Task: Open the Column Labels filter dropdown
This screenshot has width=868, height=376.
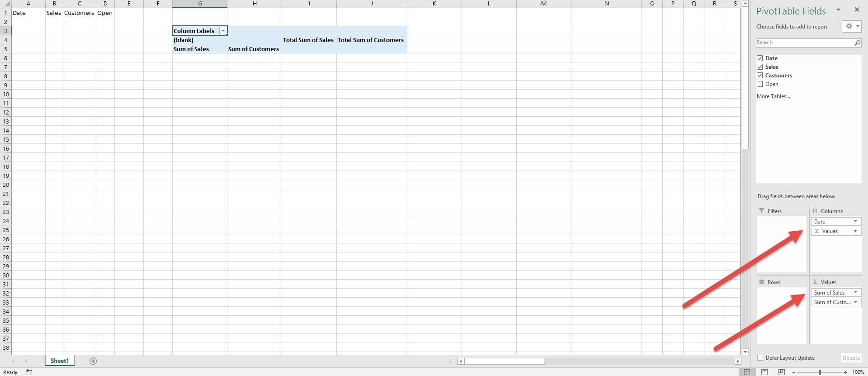Action: tap(223, 31)
